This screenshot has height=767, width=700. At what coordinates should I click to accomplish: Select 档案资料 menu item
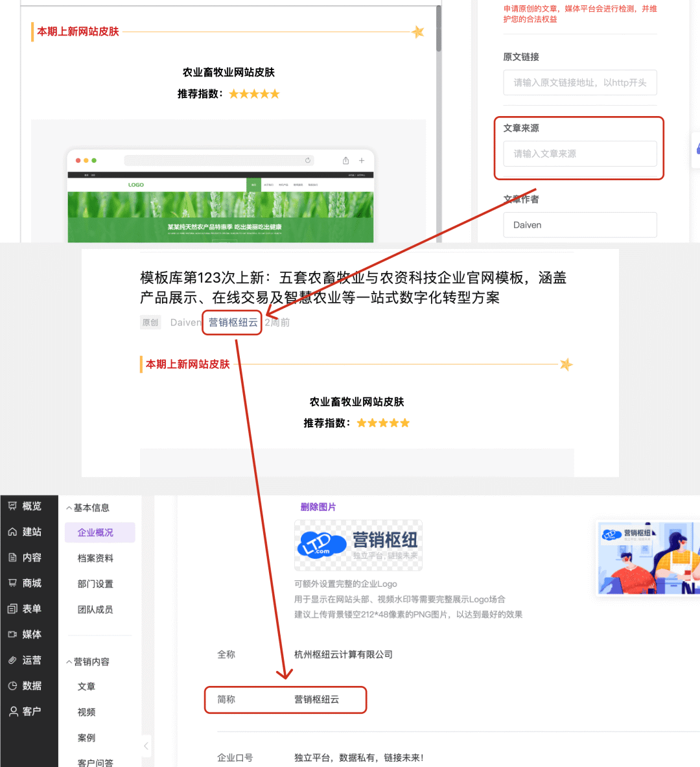pyautogui.click(x=95, y=558)
